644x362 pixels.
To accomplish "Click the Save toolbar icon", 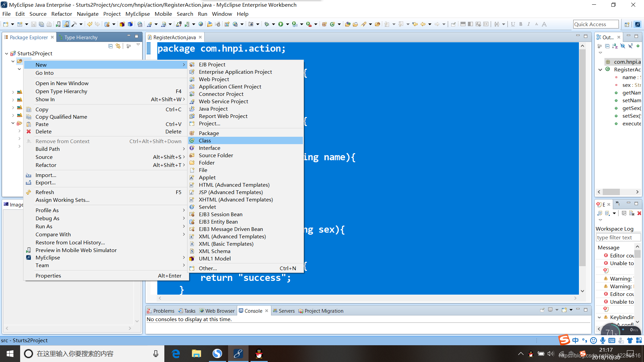I will click(33, 24).
